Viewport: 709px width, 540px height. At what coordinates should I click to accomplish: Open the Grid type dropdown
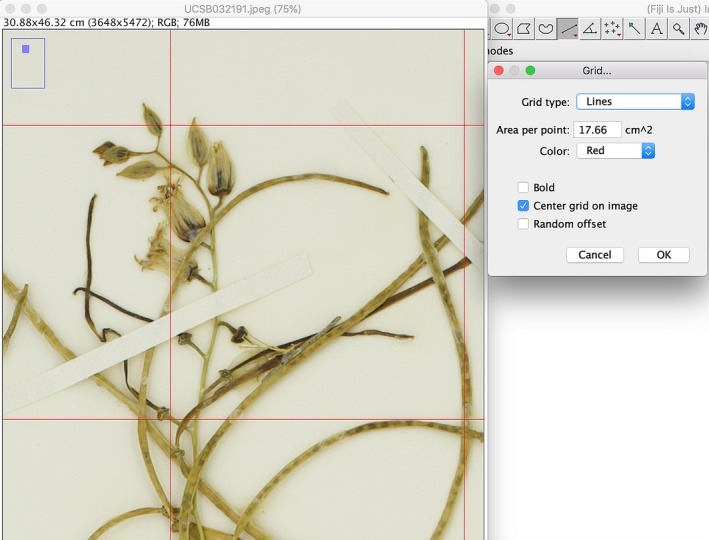pos(635,102)
